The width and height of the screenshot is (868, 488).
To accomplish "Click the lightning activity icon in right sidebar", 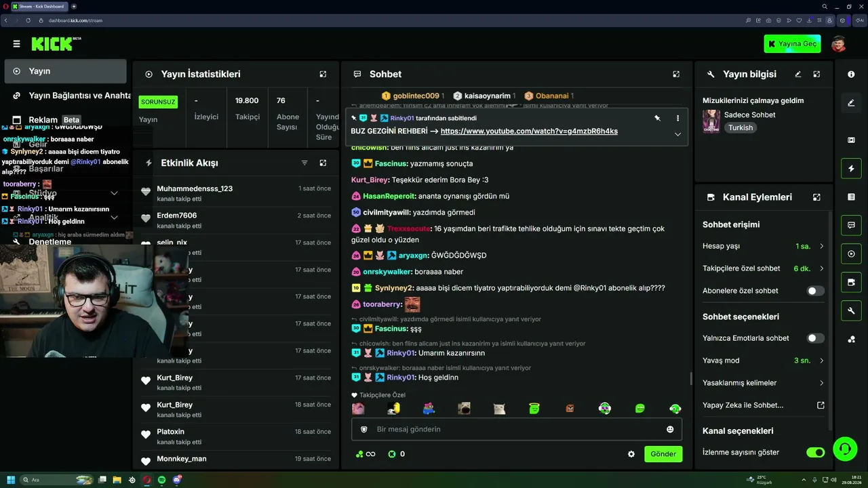I will [x=851, y=168].
